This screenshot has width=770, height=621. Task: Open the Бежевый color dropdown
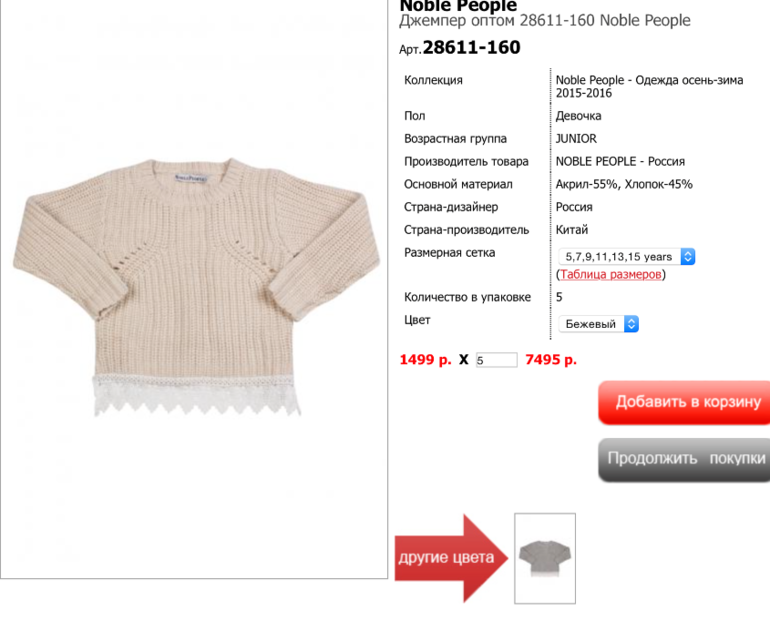[x=598, y=324]
